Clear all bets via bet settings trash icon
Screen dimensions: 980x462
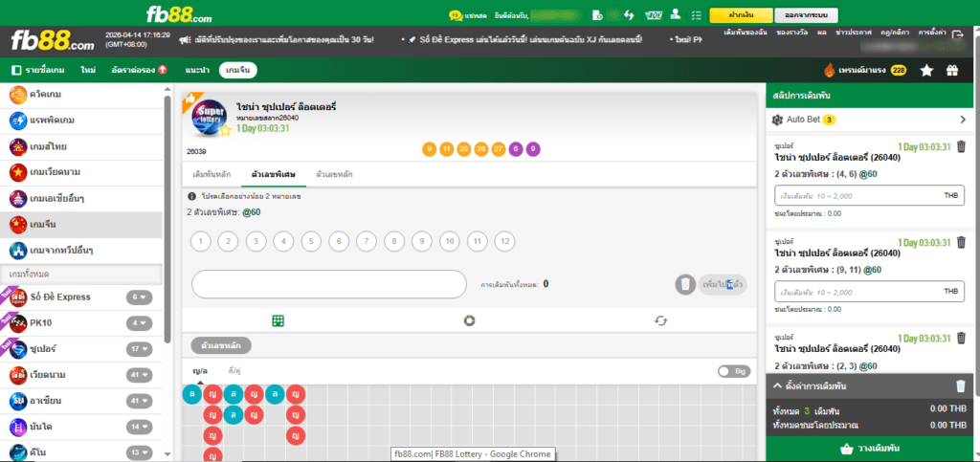[961, 386]
